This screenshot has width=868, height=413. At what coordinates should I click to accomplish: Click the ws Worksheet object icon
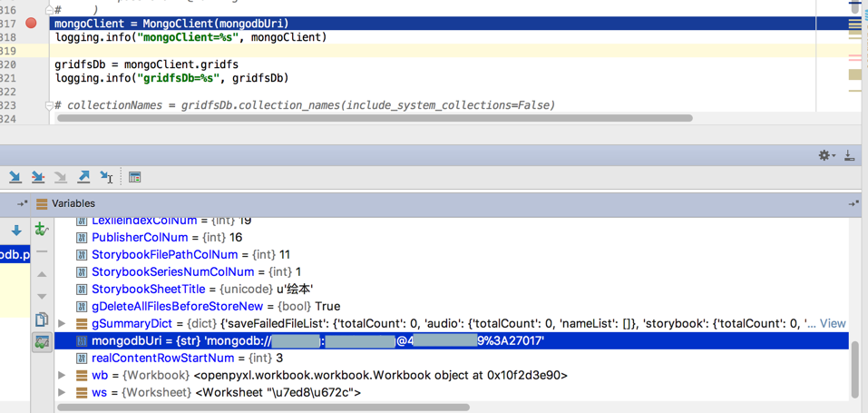point(82,392)
